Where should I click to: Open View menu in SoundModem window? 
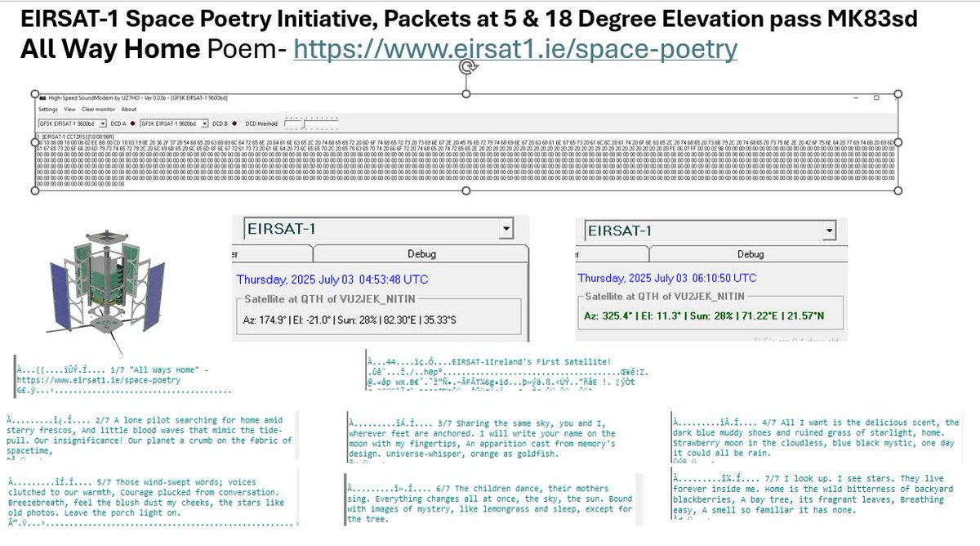pos(69,110)
